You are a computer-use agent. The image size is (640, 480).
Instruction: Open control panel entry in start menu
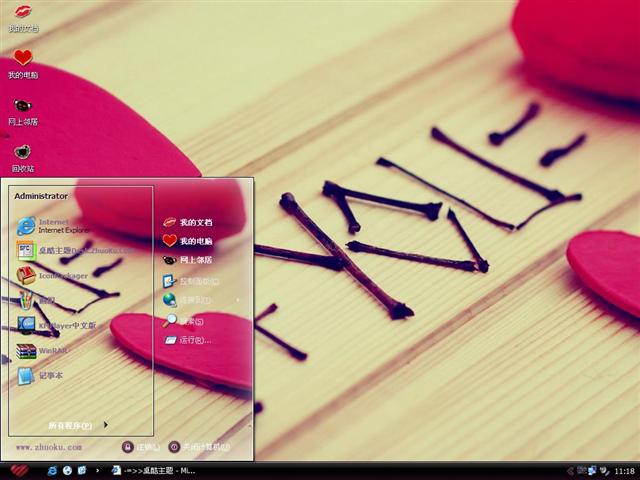tap(191, 281)
